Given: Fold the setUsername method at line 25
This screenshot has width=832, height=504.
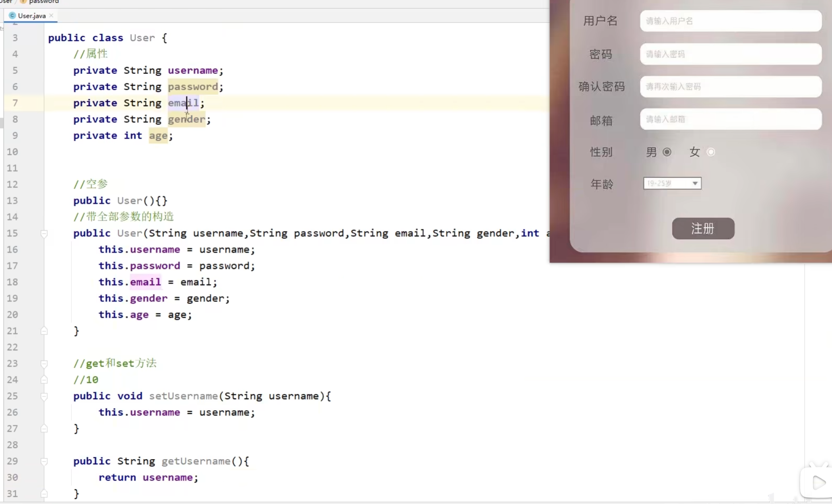Looking at the screenshot, I should click(44, 396).
